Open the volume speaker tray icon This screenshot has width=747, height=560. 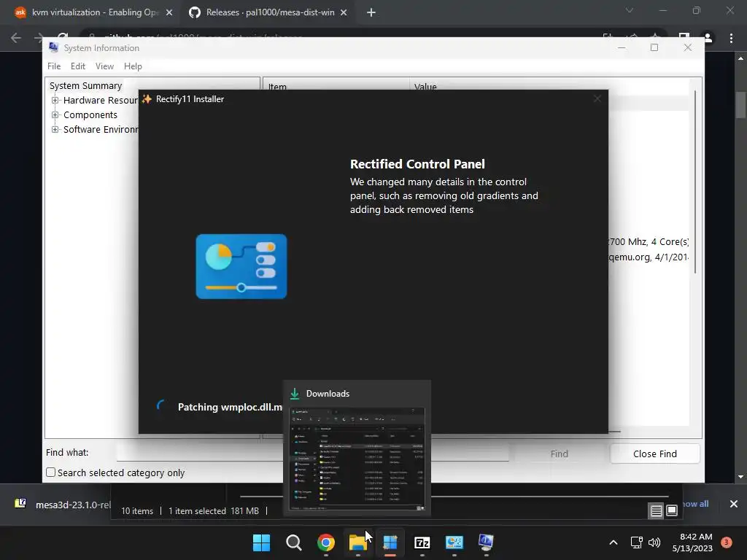(654, 542)
